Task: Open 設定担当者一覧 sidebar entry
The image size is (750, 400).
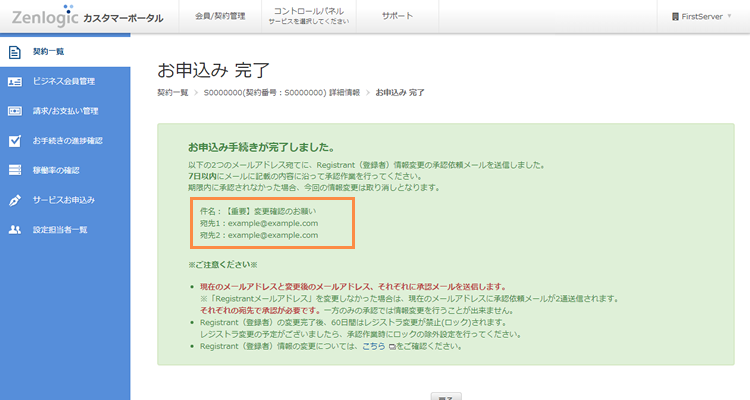Action: pyautogui.click(x=65, y=230)
